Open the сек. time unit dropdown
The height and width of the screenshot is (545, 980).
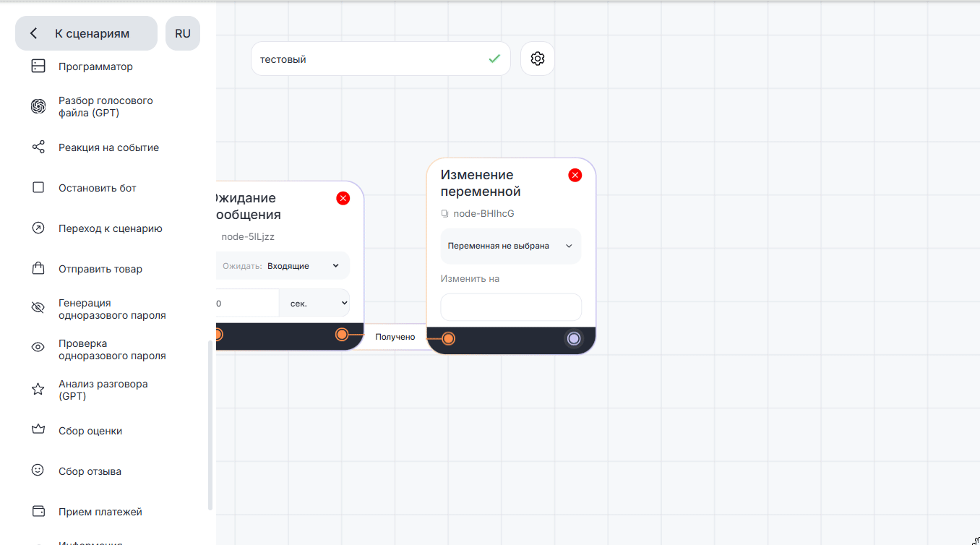314,304
